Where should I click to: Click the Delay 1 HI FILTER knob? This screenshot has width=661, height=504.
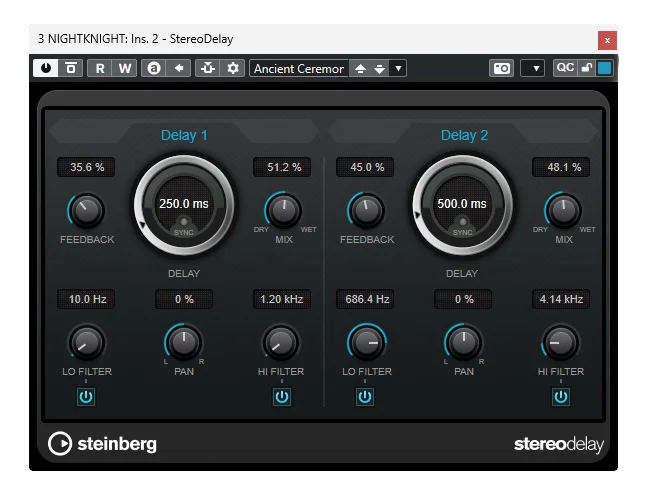281,342
